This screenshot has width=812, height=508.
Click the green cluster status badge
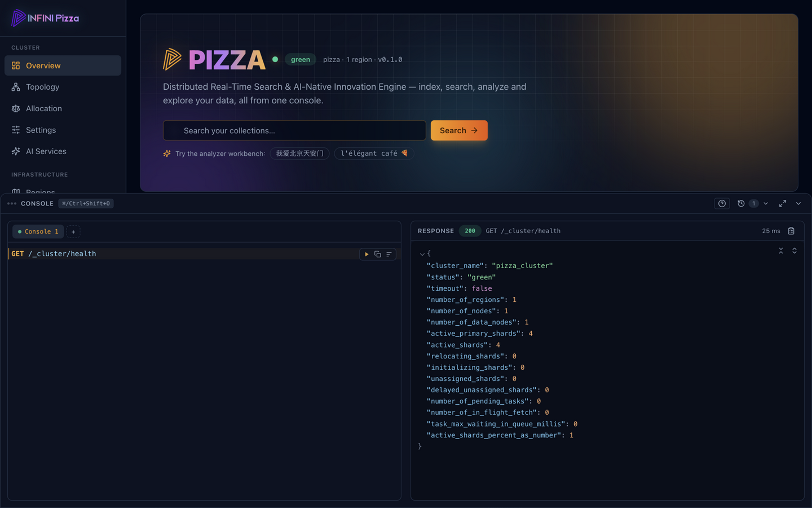[300, 59]
